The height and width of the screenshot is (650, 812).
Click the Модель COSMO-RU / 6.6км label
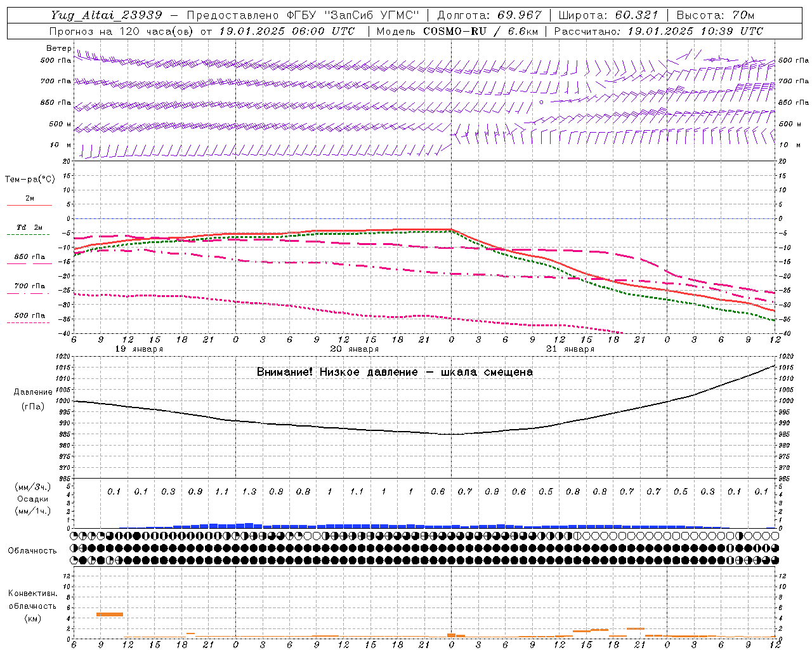pyautogui.click(x=457, y=31)
